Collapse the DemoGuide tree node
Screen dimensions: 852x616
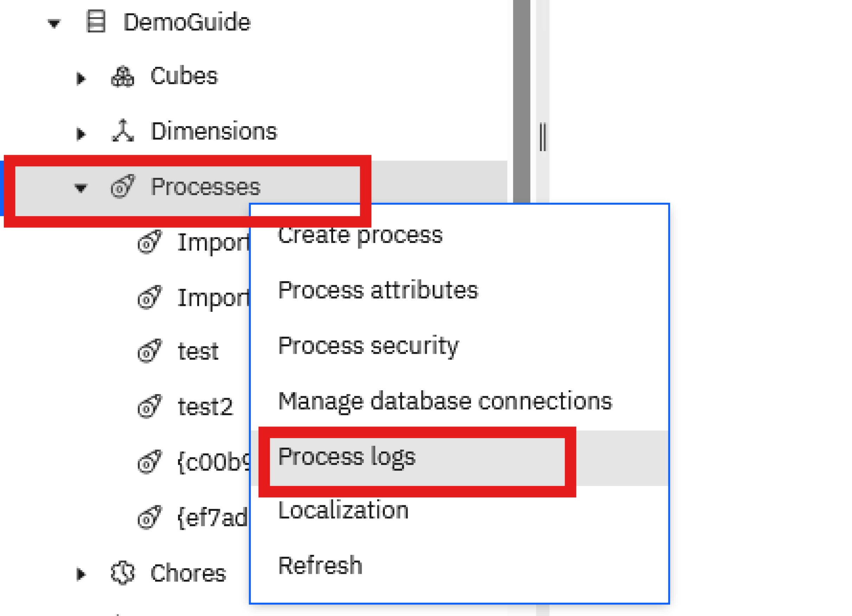[x=54, y=24]
